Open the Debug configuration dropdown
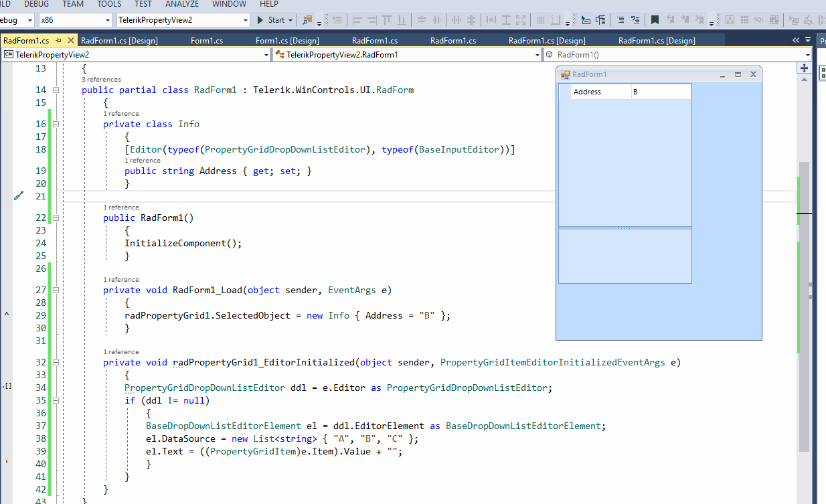This screenshot has height=504, width=826. 30,20
